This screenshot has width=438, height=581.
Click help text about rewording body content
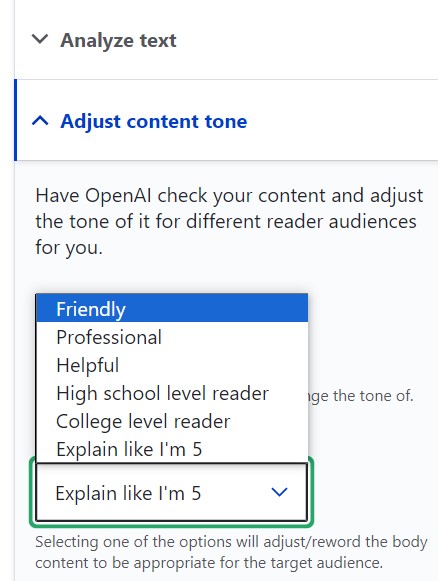[x=231, y=552]
